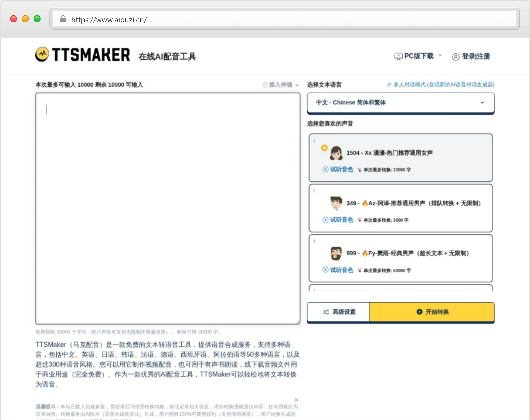This screenshot has width=530, height=420.
Task: Click the 选择文本语言 label
Action: [x=324, y=85]
